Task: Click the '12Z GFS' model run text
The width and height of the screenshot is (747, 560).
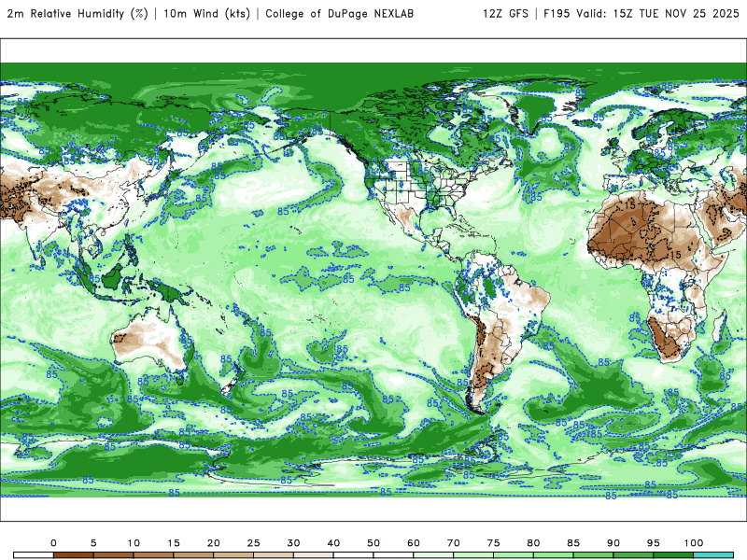Action: (505, 14)
